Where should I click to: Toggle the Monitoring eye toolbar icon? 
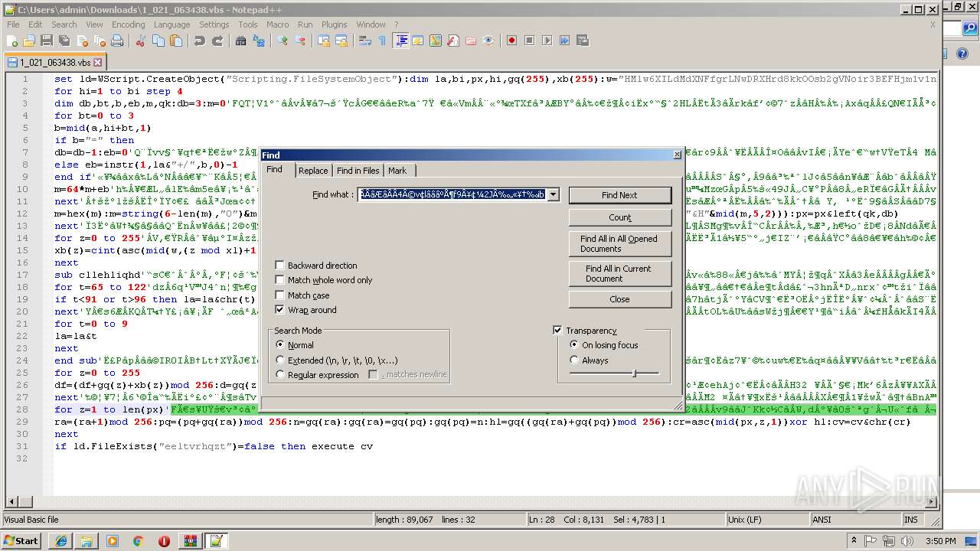488,41
